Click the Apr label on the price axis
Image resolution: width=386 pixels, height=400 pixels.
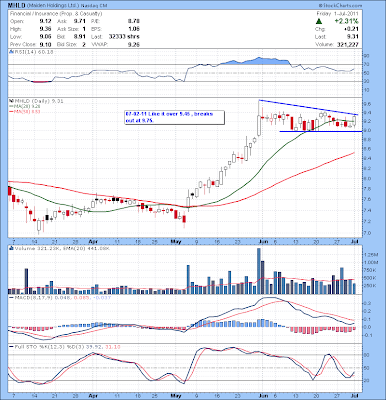tap(93, 241)
